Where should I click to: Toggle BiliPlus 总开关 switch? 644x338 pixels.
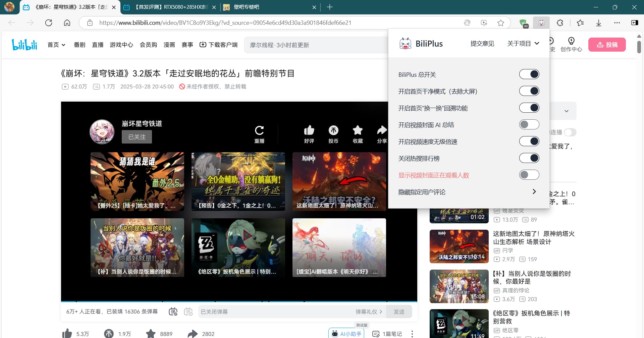click(x=529, y=74)
